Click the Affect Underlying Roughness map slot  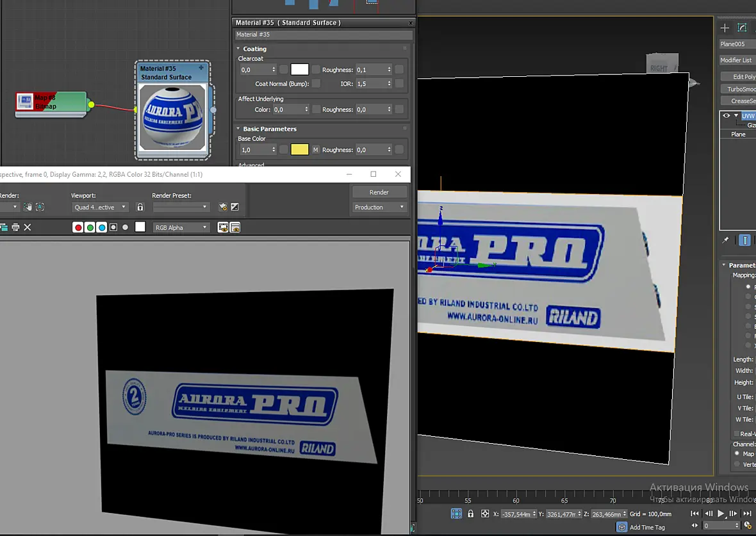(x=399, y=110)
